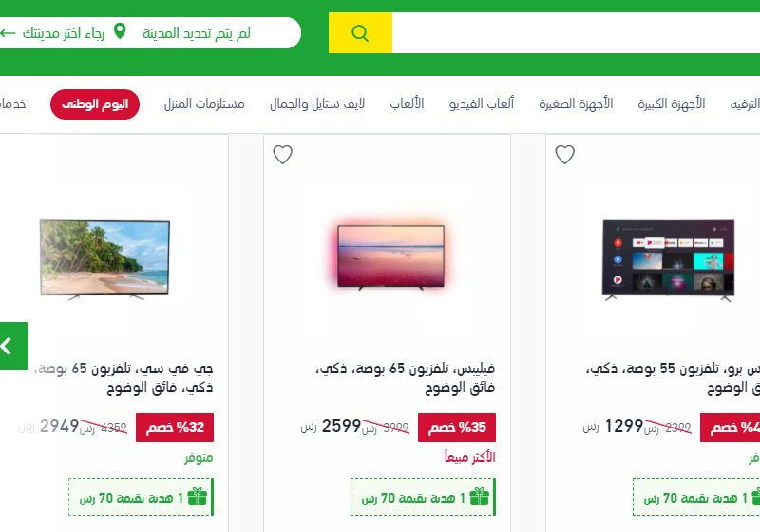760x532 pixels.
Task: Open the city selection field
Action: tap(148, 33)
